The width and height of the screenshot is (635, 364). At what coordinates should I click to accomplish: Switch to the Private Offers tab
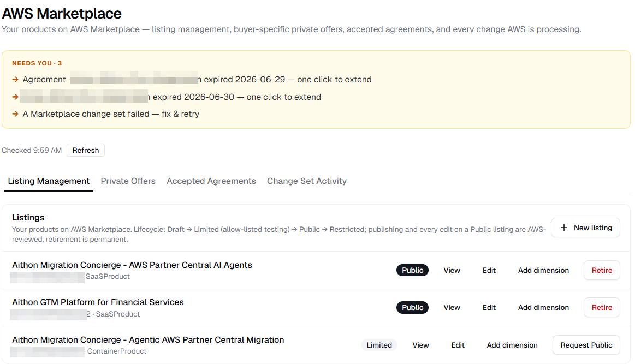[x=128, y=181]
